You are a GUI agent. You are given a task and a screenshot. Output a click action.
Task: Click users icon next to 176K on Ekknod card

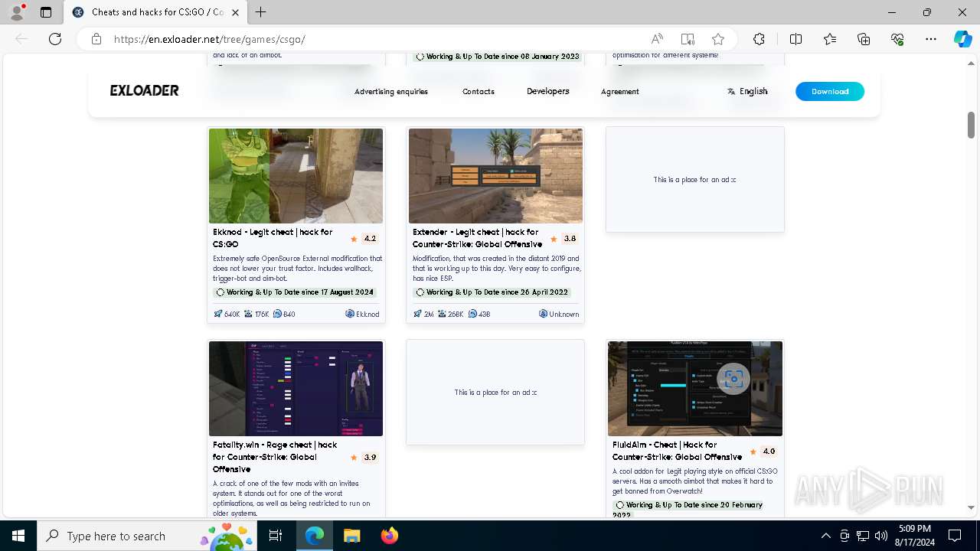(x=249, y=314)
